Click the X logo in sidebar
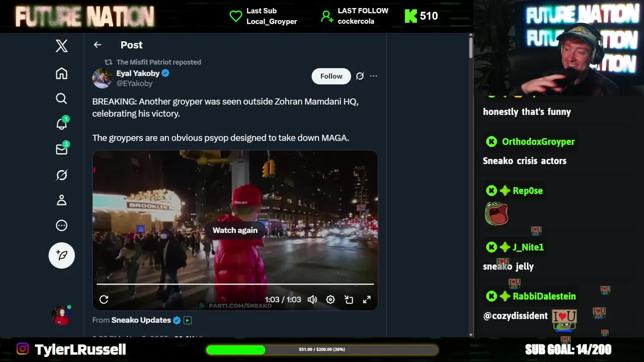644x362 pixels. [x=61, y=46]
